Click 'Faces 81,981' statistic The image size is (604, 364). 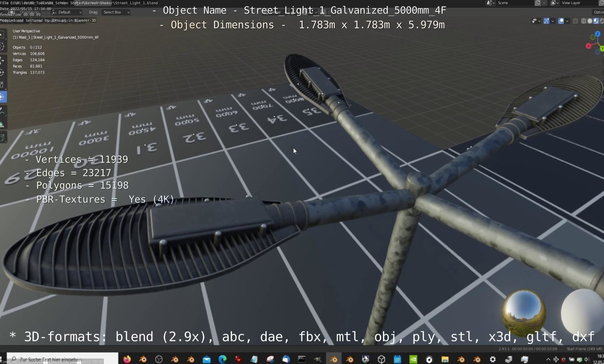(x=27, y=66)
